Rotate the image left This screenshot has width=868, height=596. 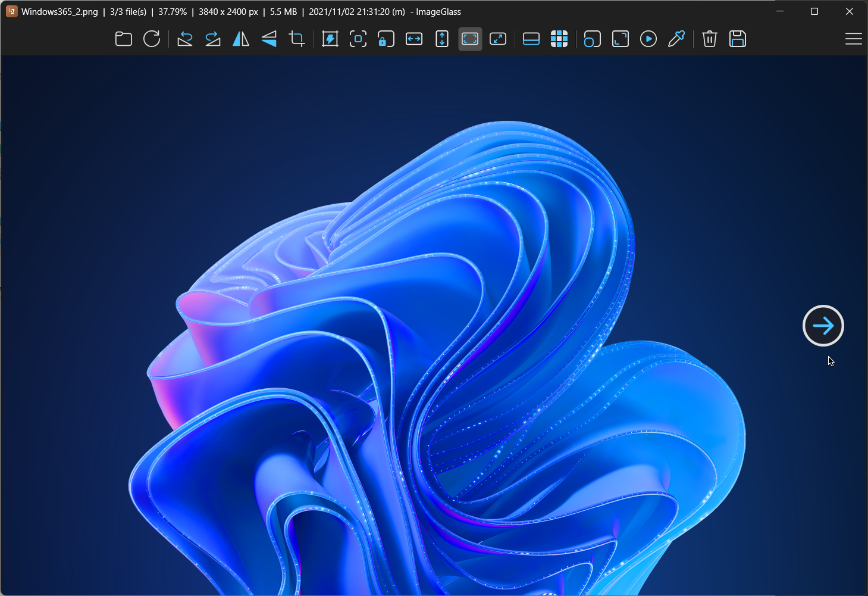(x=185, y=39)
